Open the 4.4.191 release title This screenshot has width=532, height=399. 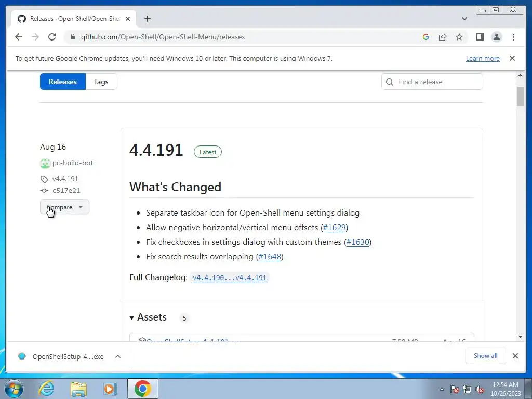(156, 150)
